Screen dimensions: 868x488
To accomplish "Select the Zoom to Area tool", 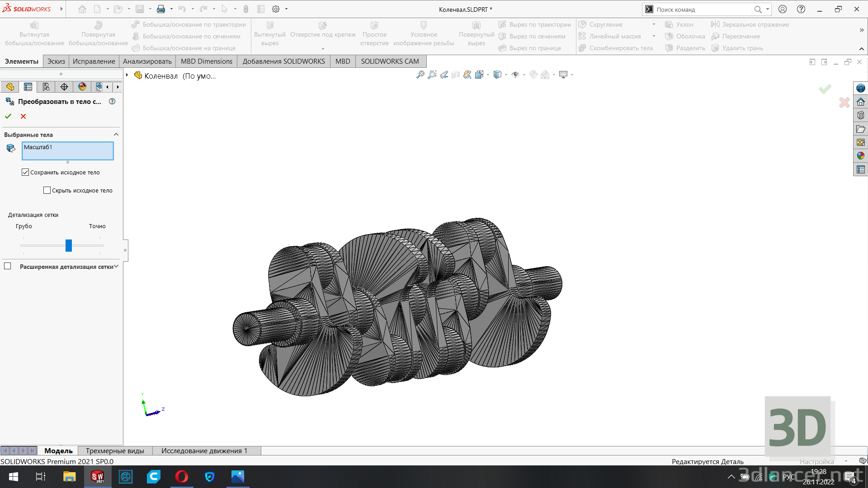I will pos(432,75).
